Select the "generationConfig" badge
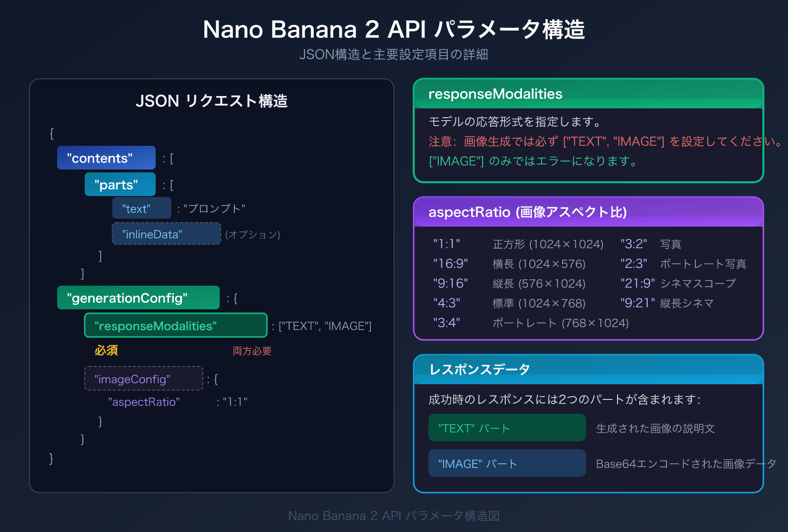Image resolution: width=788 pixels, height=532 pixels. (138, 298)
